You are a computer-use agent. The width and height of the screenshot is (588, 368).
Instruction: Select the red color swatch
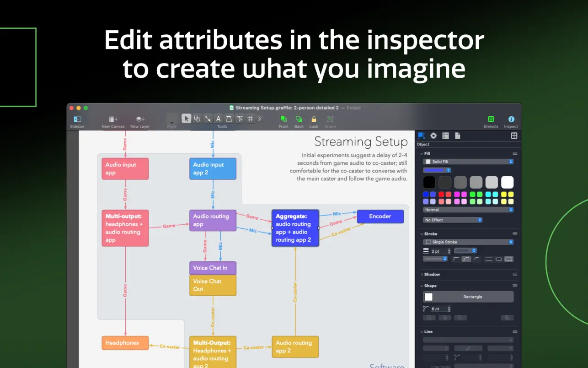[x=441, y=195]
